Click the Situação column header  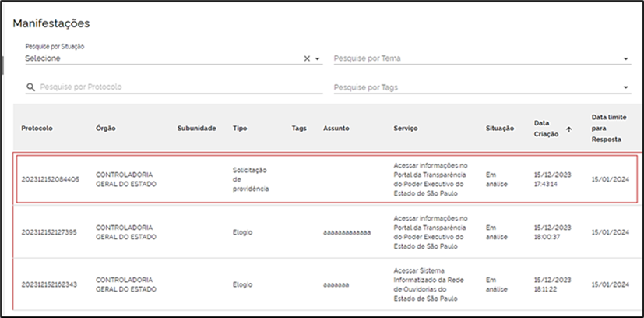coord(499,128)
